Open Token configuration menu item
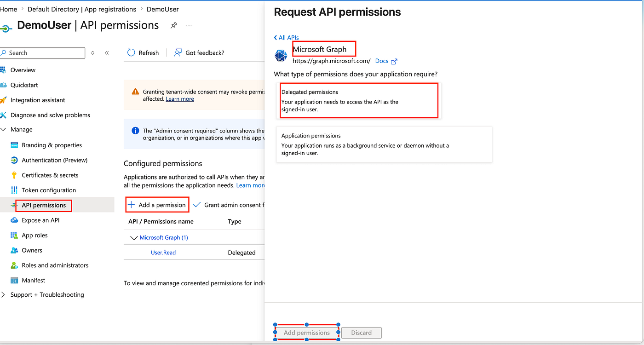This screenshot has height=345, width=644. point(49,190)
